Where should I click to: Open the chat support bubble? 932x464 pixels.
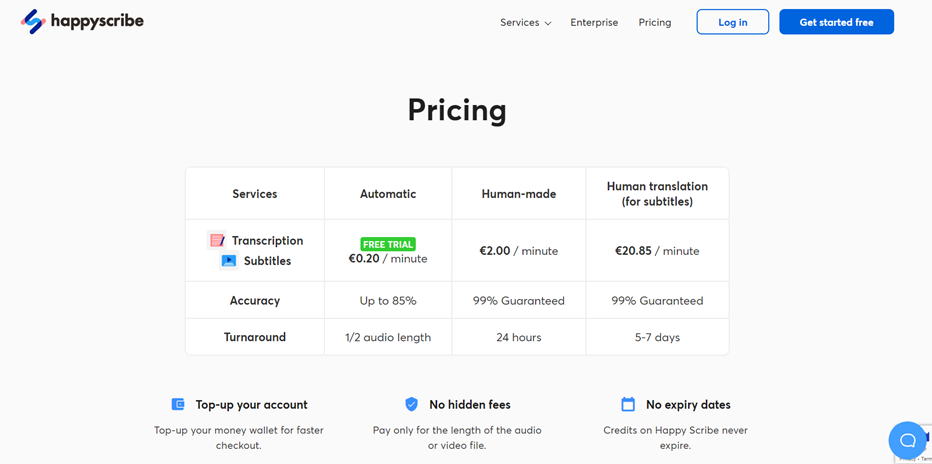point(907,440)
